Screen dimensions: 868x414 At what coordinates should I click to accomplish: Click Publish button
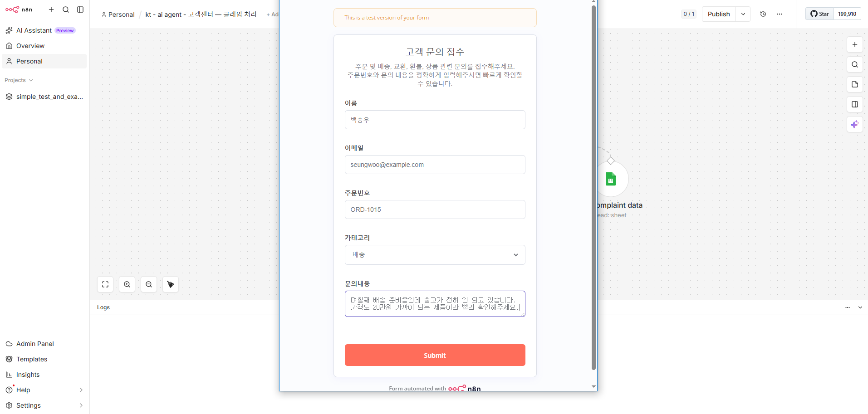(x=719, y=14)
